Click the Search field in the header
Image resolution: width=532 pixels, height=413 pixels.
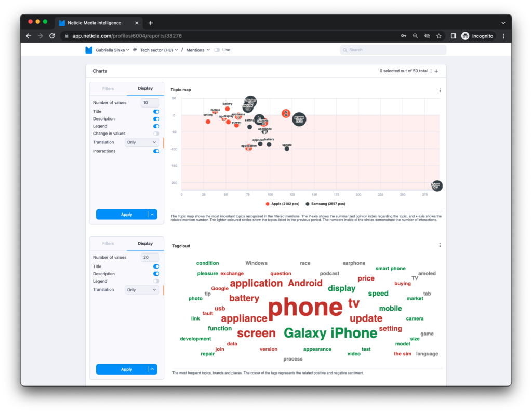[393, 50]
